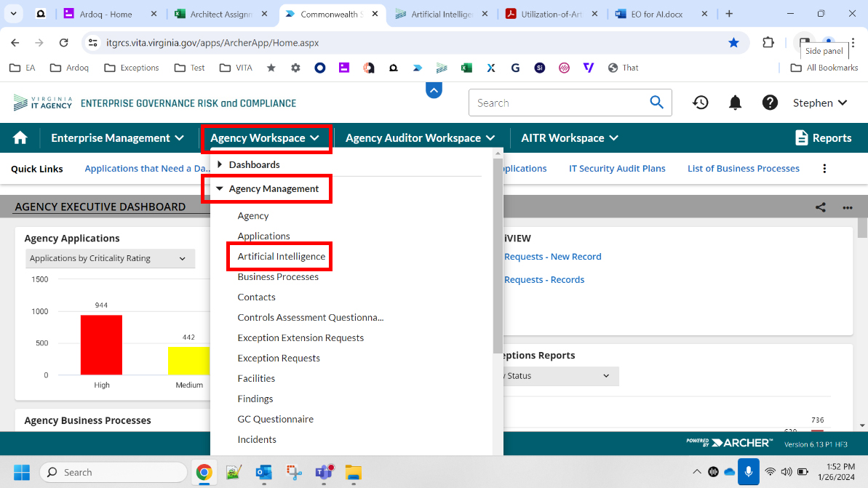Open the All Bookmarks folder
Screen dimensions: 868x488
[824, 68]
